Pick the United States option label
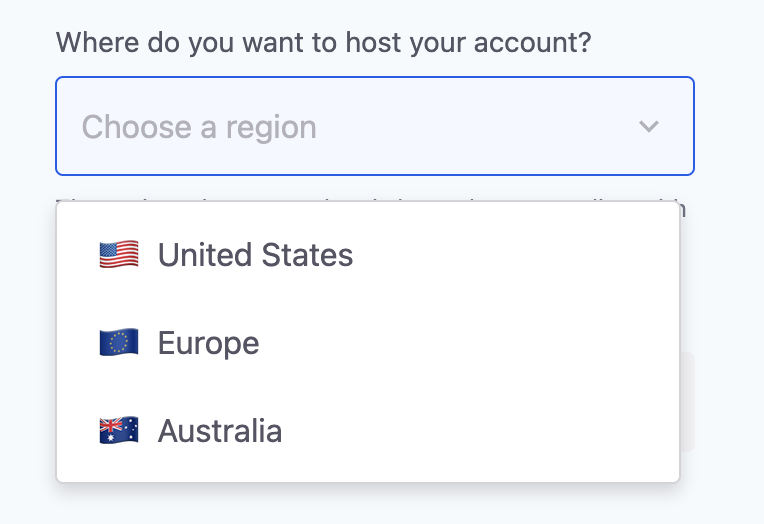This screenshot has width=764, height=524. [x=255, y=255]
